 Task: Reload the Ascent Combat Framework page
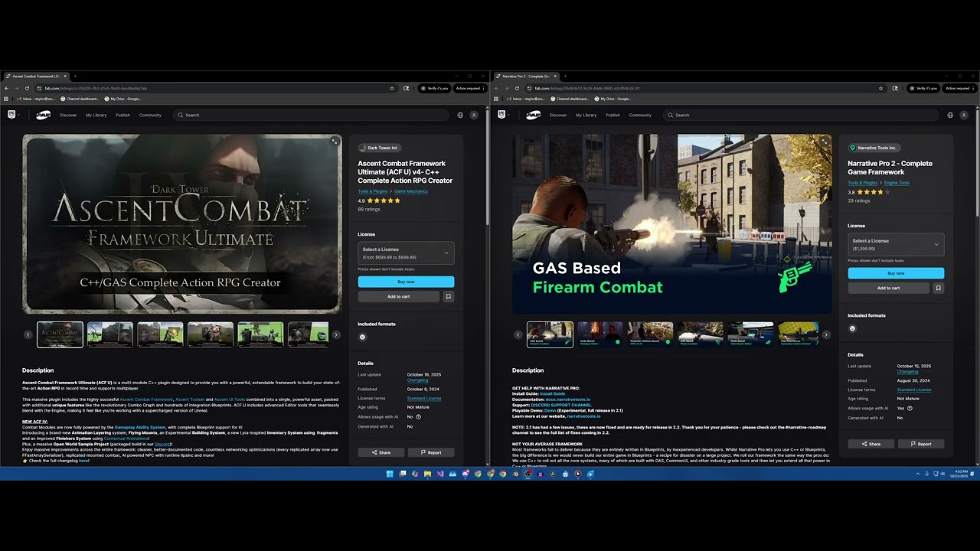click(27, 88)
